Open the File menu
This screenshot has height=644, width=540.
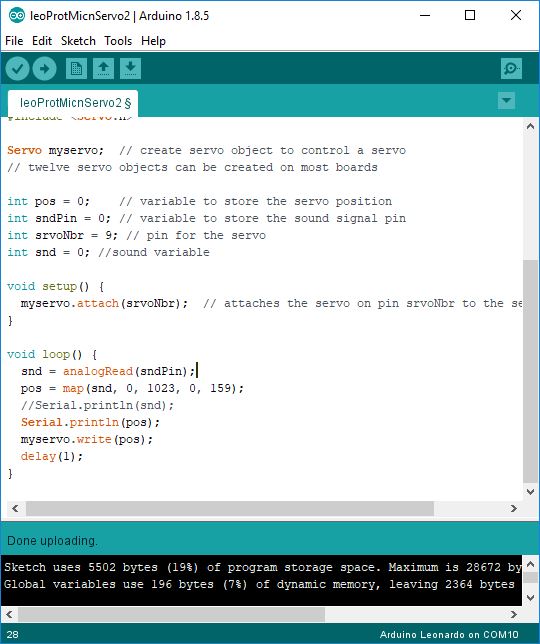point(14,41)
